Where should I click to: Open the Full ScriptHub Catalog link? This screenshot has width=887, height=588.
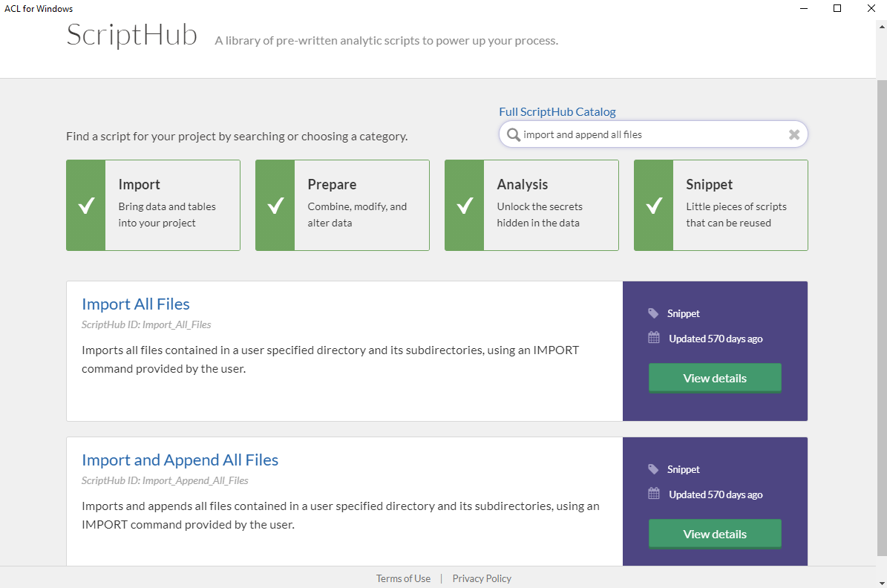[557, 112]
